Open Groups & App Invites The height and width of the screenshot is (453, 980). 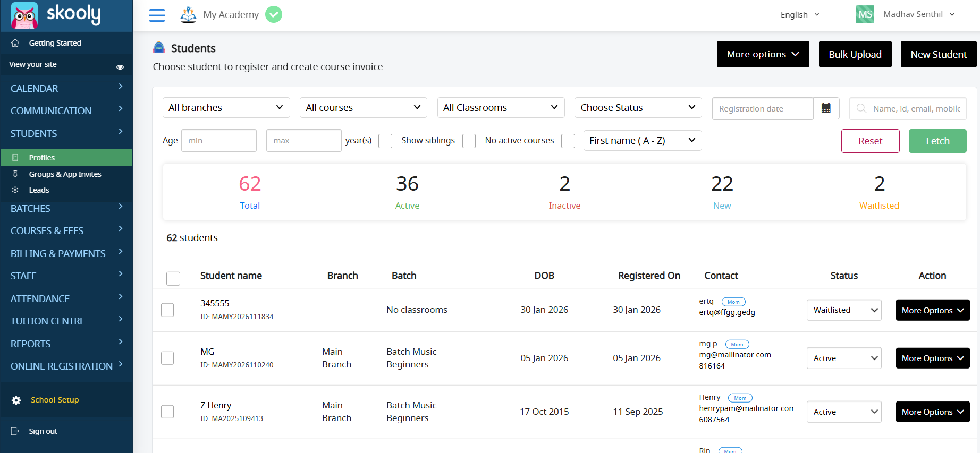click(x=65, y=174)
